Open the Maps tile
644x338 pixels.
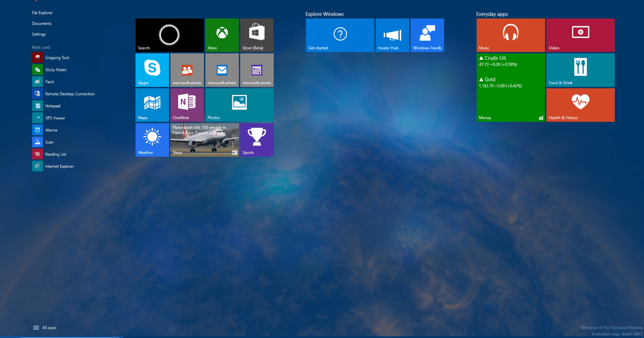point(152,105)
